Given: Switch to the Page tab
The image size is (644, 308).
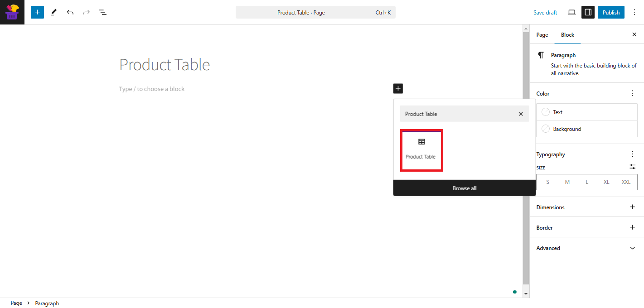Looking at the screenshot, I should 542,35.
